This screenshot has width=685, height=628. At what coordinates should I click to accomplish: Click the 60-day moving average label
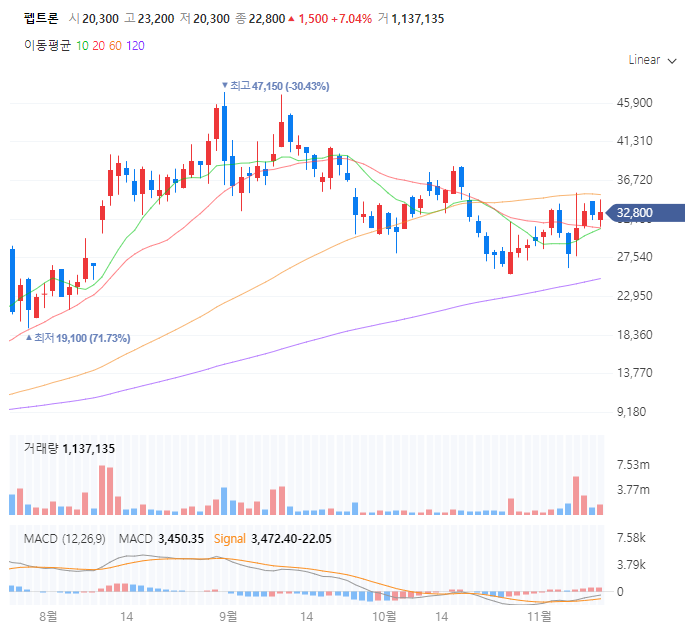click(115, 46)
